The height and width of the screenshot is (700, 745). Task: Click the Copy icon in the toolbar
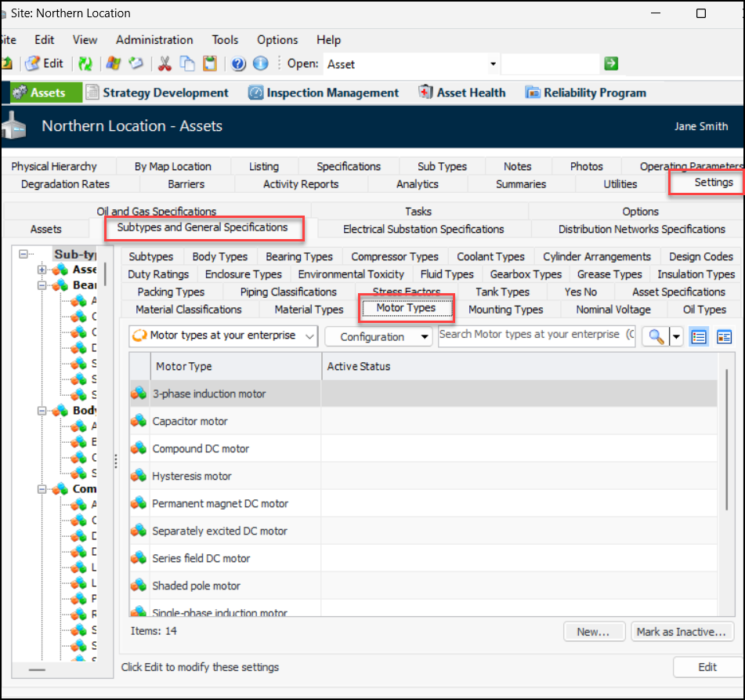click(x=187, y=63)
